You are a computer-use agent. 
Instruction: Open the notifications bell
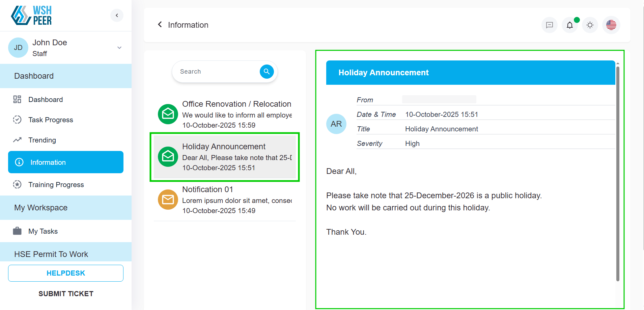pyautogui.click(x=569, y=25)
